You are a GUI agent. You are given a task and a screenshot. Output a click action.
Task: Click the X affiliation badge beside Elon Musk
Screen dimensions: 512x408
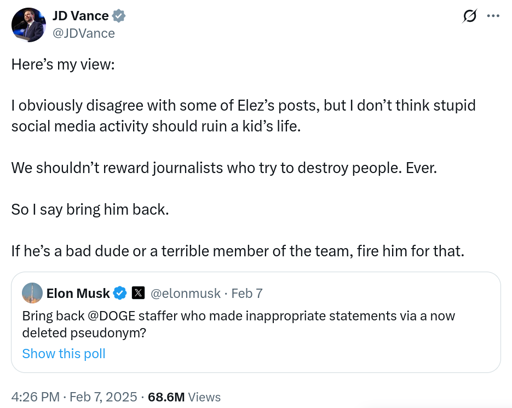[138, 293]
